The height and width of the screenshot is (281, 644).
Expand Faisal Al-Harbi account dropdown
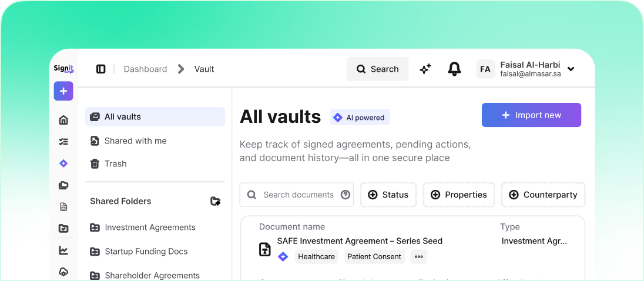[x=571, y=69]
